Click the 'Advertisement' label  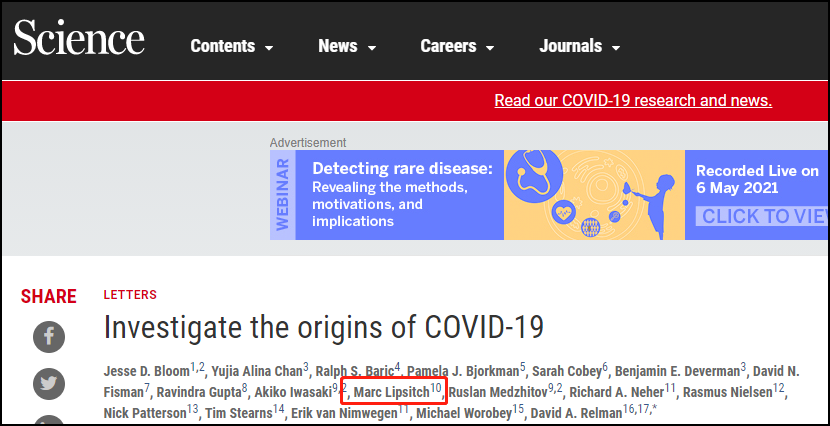[308, 142]
